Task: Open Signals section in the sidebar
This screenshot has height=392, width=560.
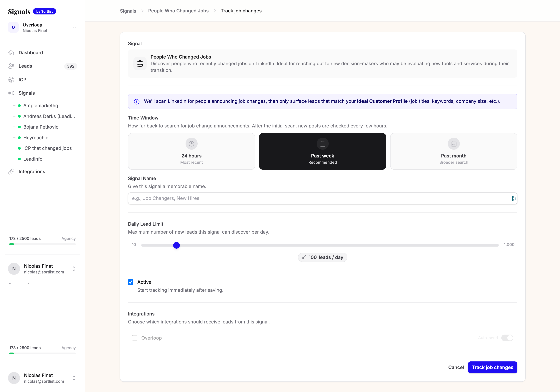Action: (x=27, y=93)
